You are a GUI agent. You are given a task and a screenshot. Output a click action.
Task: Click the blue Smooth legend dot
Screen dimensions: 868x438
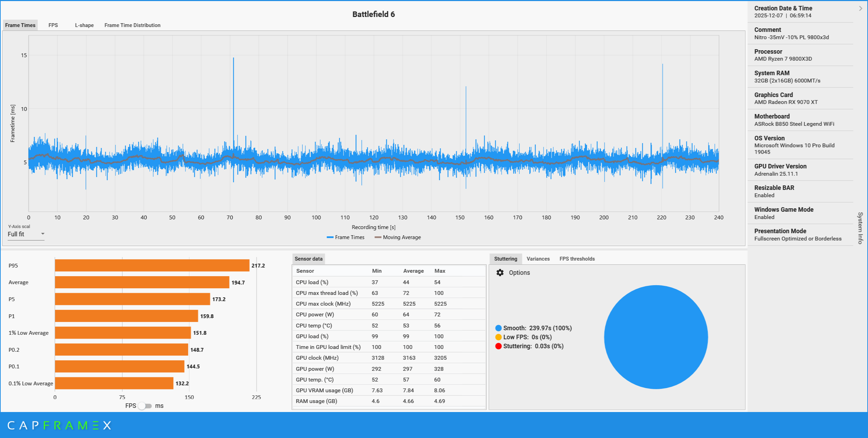pyautogui.click(x=498, y=328)
